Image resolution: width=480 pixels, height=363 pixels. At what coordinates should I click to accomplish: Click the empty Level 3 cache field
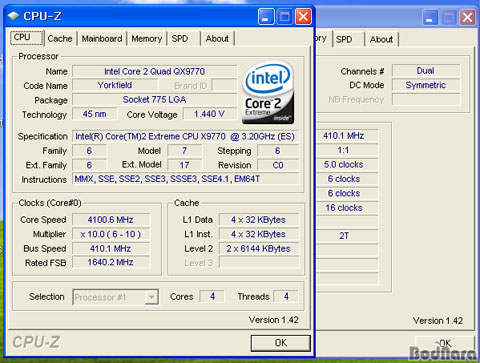click(259, 262)
